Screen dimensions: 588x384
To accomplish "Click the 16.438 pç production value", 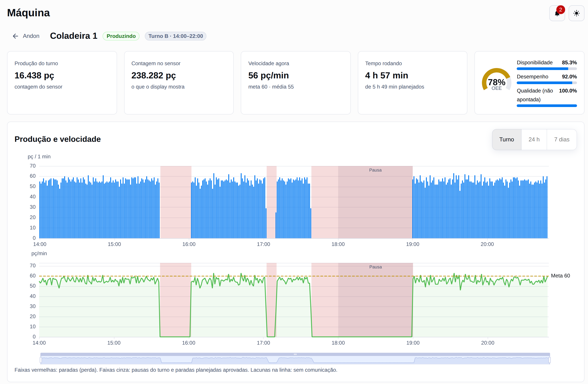I will click(x=34, y=76).
